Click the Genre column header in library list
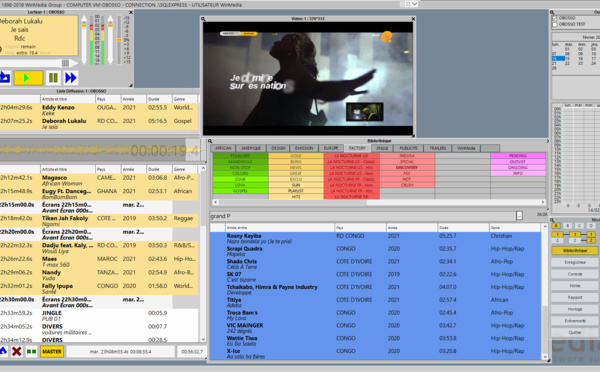Viewport: 600px width, 372px height. [515, 228]
